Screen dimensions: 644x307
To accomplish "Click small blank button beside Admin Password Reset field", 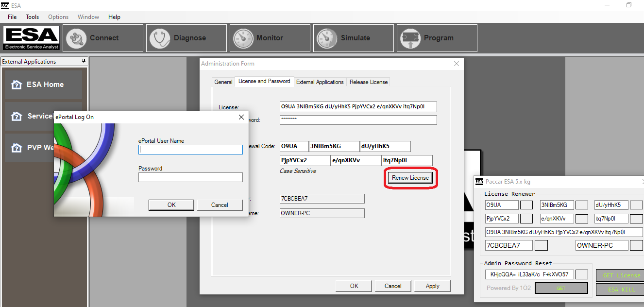I will pyautogui.click(x=582, y=274).
